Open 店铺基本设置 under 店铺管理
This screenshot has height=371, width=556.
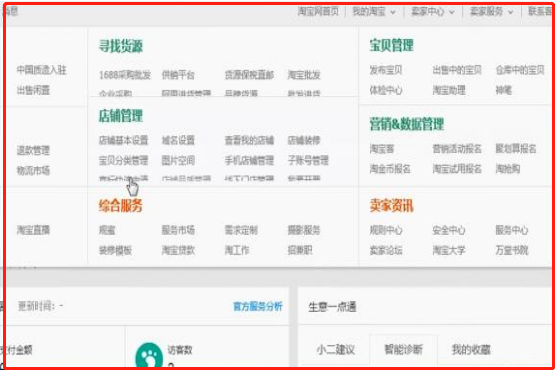pos(123,140)
